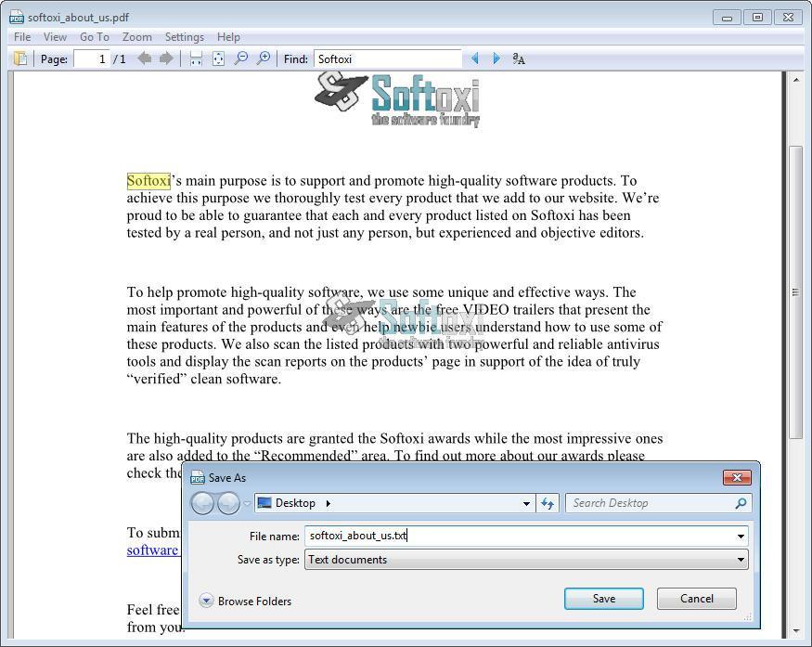Click Forward button in Save As dialog

click(228, 503)
